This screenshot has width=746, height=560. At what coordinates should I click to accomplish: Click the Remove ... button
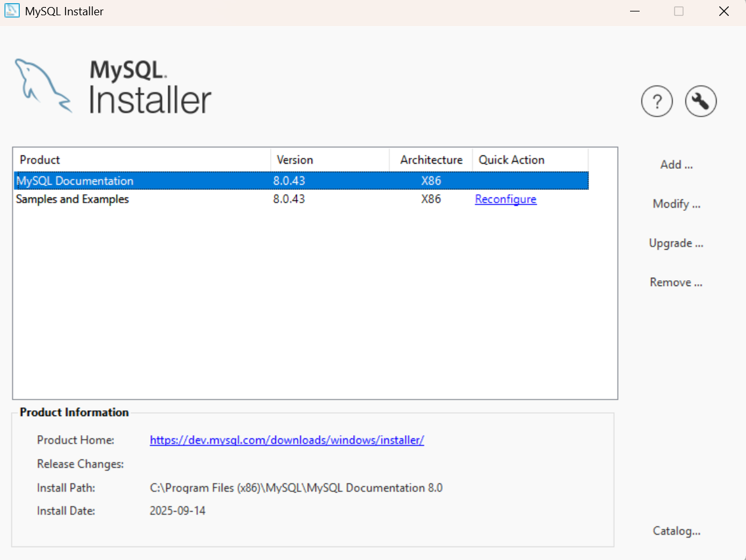(675, 282)
